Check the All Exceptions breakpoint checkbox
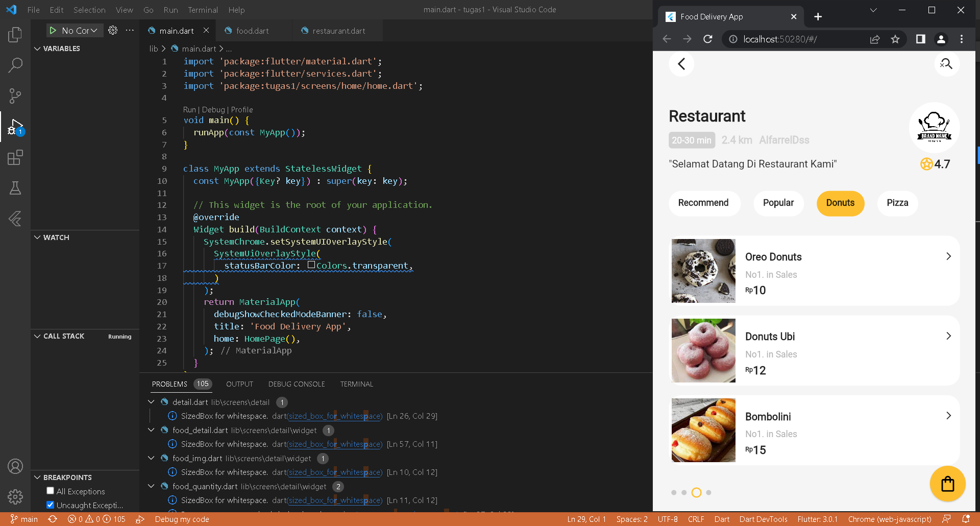The width and height of the screenshot is (980, 526). click(x=50, y=490)
